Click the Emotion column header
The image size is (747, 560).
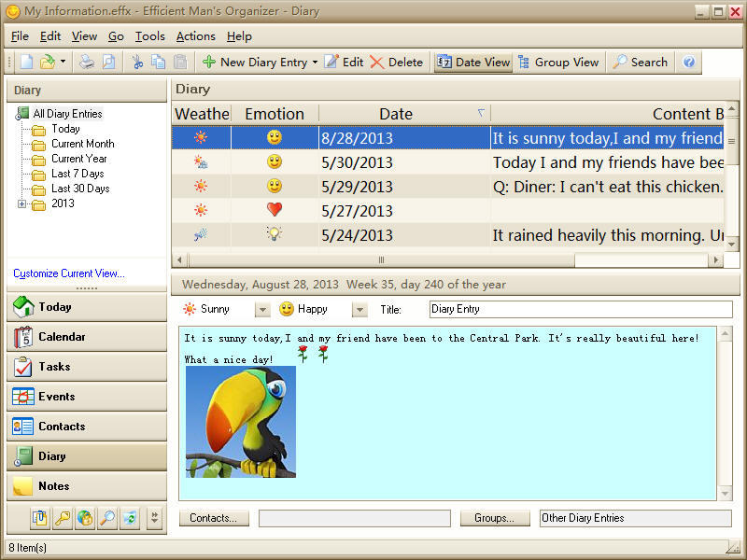275,114
